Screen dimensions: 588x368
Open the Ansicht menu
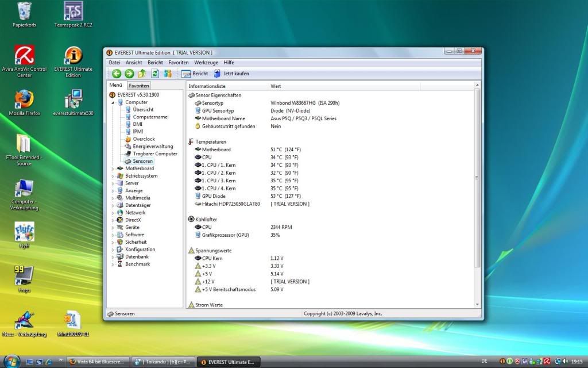(x=134, y=62)
